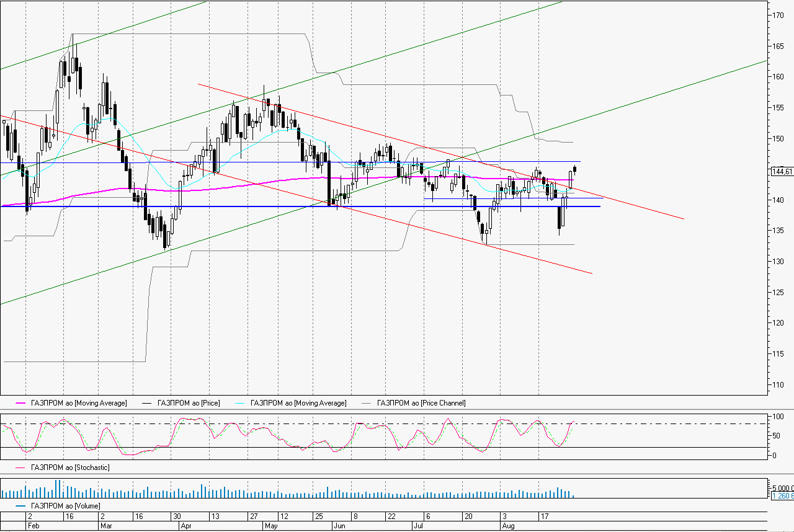
Task: Select the Aug month label on the time axis
Action: [508, 526]
